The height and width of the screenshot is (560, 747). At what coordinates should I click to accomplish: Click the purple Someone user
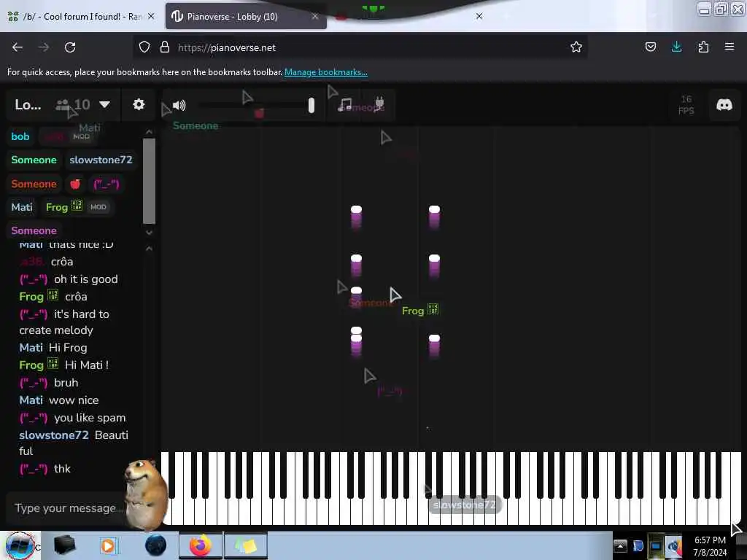pyautogui.click(x=34, y=230)
